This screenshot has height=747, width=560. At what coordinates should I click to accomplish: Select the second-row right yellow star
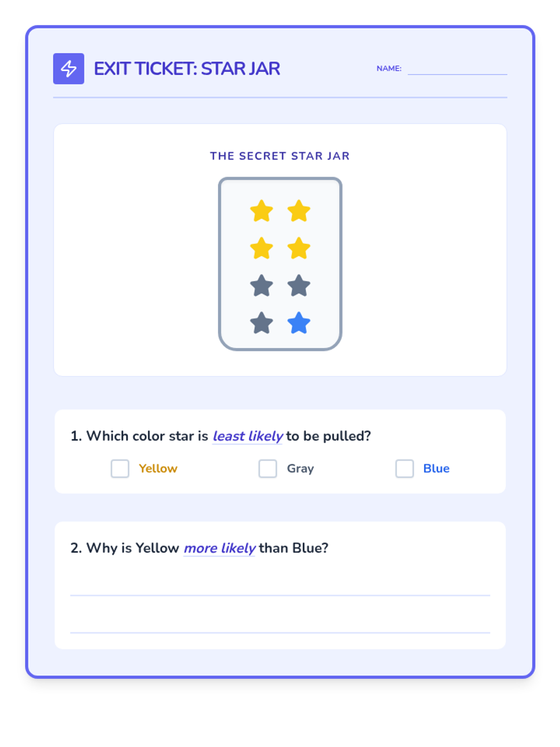(x=299, y=248)
